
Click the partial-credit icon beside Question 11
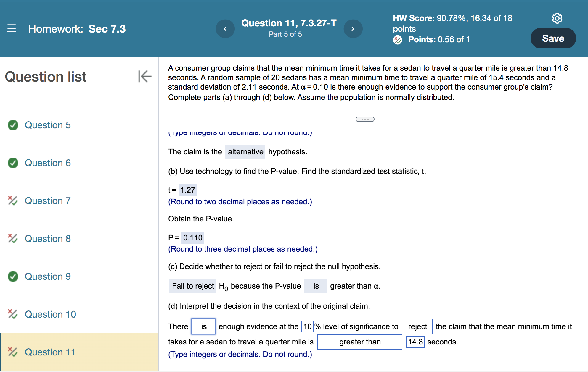(x=12, y=352)
